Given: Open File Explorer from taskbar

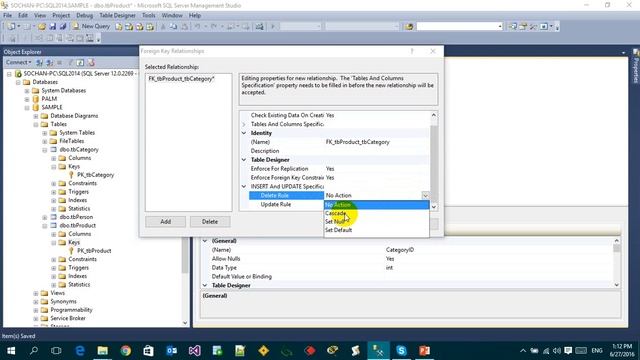Looking at the screenshot, I should click(x=102, y=351).
